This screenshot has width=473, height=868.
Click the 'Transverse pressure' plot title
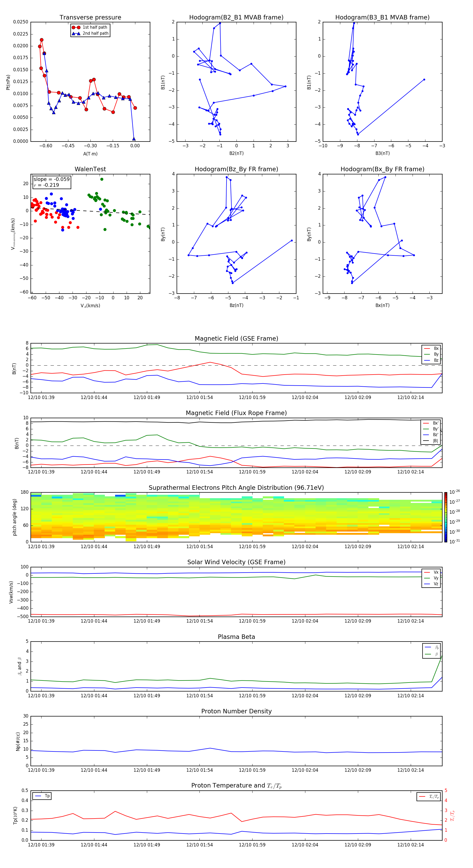(x=90, y=18)
